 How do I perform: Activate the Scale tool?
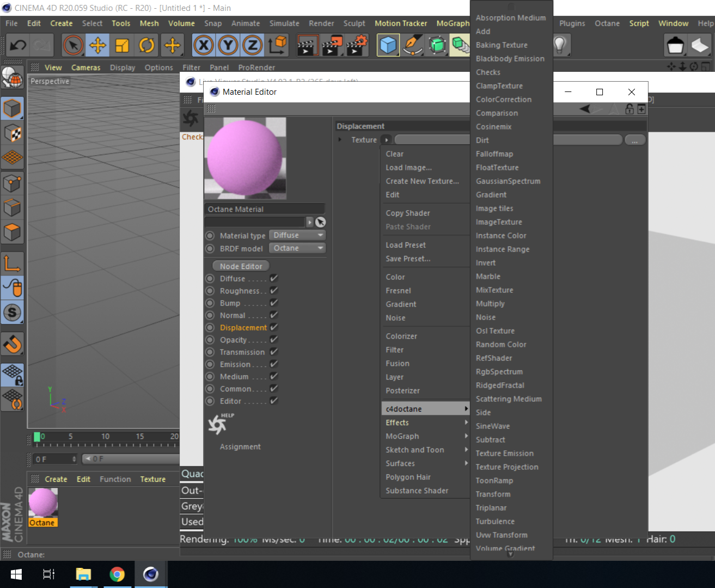click(122, 45)
